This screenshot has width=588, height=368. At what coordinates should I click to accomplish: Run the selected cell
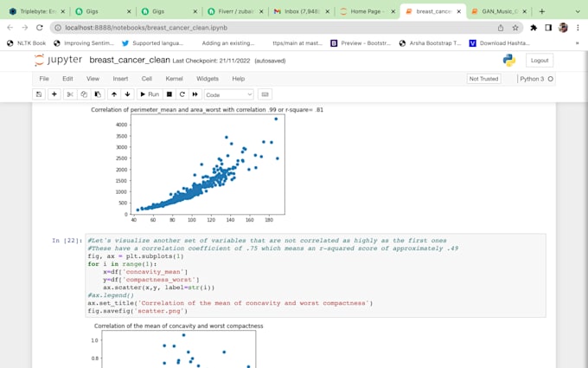[x=150, y=94]
